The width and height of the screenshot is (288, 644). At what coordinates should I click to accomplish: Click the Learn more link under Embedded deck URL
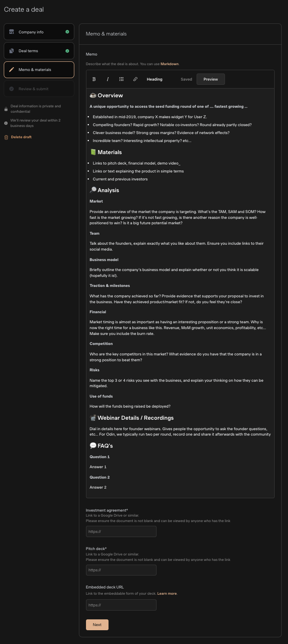pyautogui.click(x=167, y=593)
